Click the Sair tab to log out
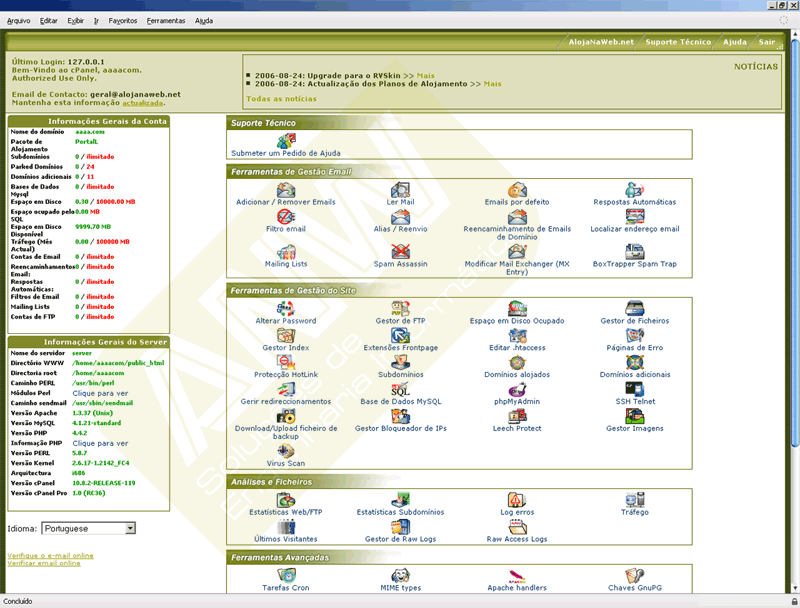This screenshot has width=800, height=608. click(767, 42)
